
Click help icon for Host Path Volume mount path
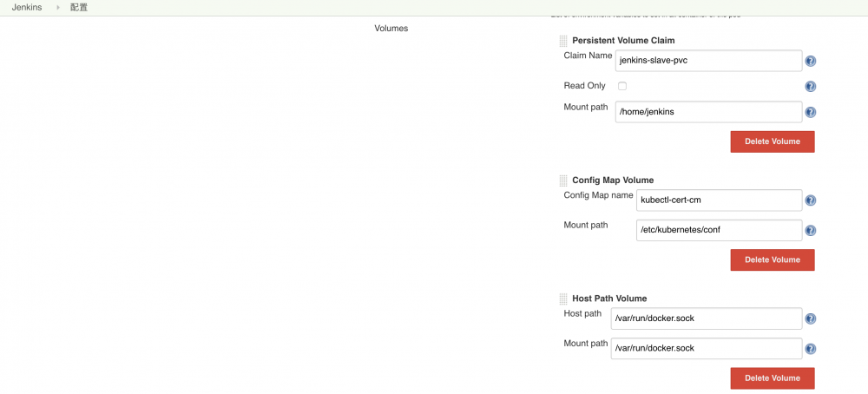click(811, 349)
